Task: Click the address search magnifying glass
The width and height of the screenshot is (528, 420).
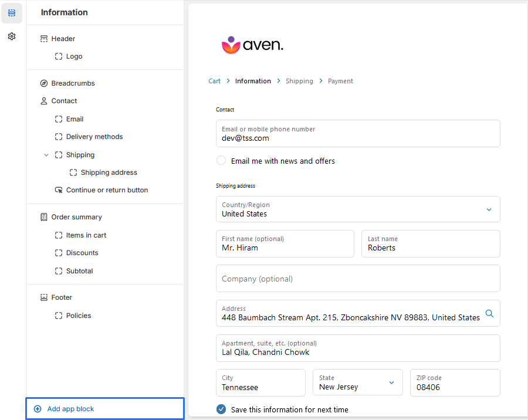Action: pos(490,313)
